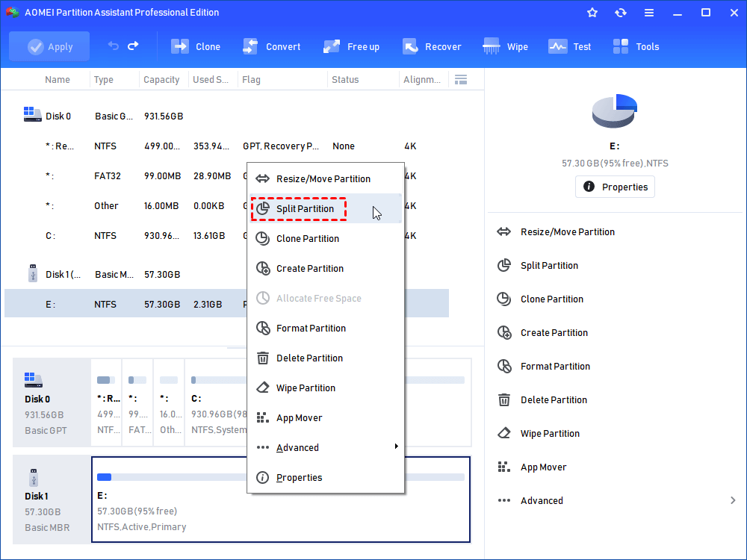Click the AOMEI app logo in title bar

(13, 13)
